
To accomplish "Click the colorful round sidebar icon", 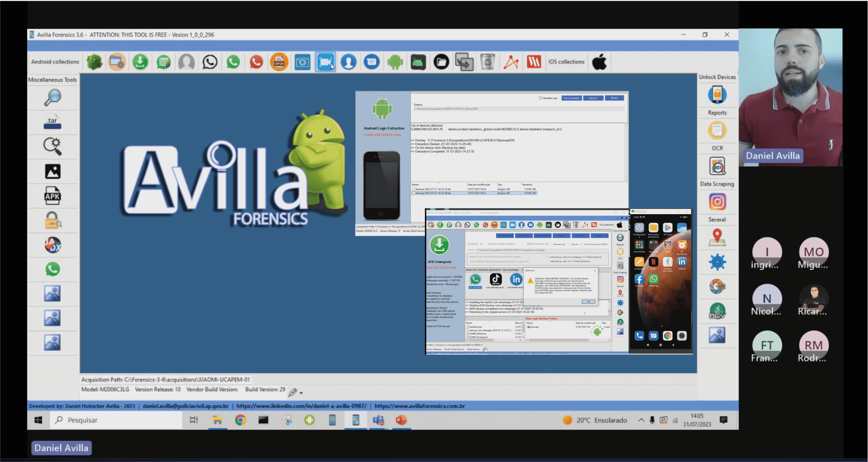I will tap(53, 245).
